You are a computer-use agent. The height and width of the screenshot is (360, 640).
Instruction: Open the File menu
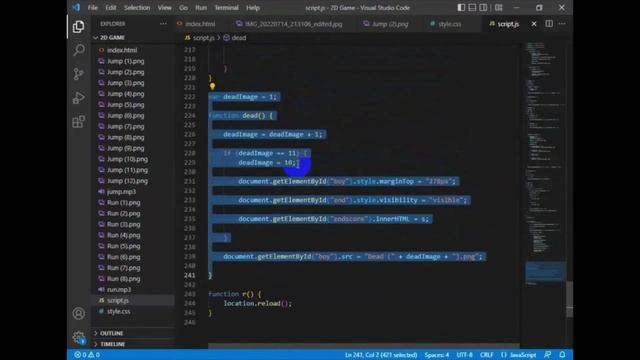pos(93,8)
